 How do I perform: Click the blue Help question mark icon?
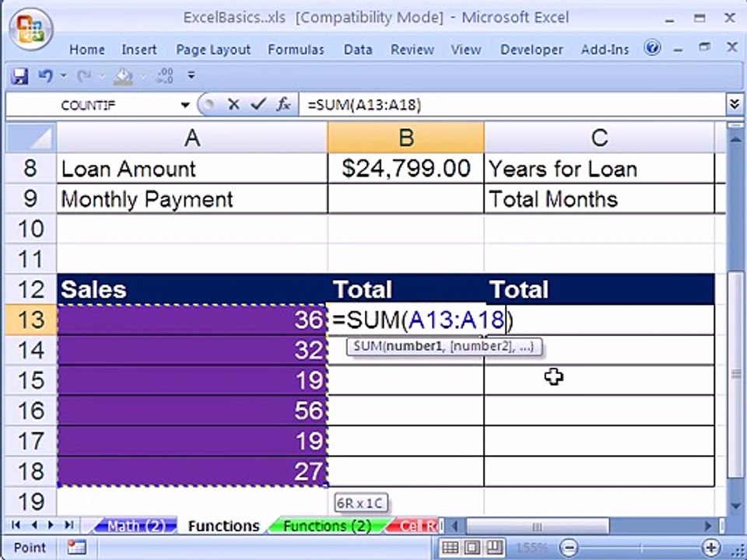(x=652, y=47)
